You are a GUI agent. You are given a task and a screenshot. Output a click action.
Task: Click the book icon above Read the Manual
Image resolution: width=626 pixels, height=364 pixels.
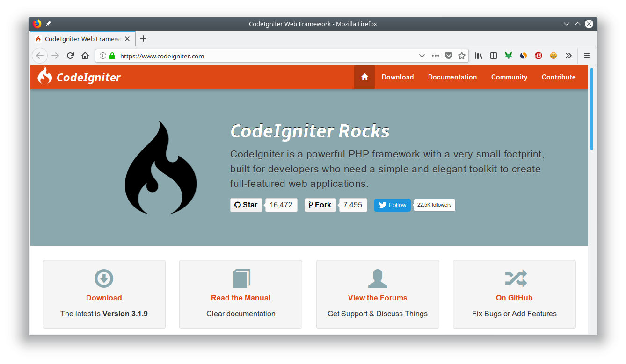(x=240, y=278)
